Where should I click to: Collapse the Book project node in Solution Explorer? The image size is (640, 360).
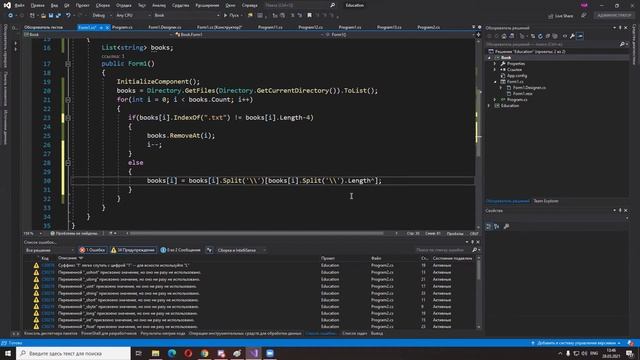coord(489,58)
